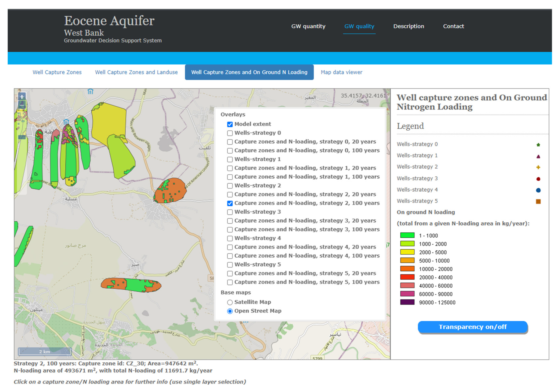This screenshot has width=558, height=392.
Task: Disable strategy 2, 100 years capture zones
Action: coord(230,203)
